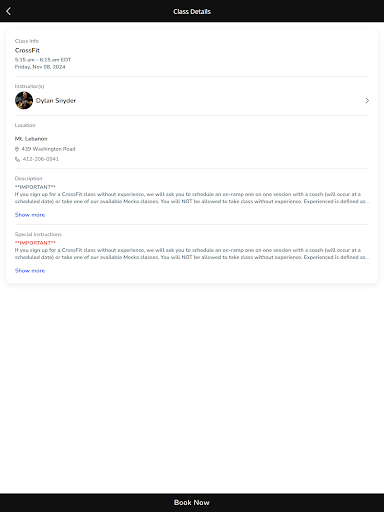
Task: Show more of the Special instructions text
Action: coord(30,270)
